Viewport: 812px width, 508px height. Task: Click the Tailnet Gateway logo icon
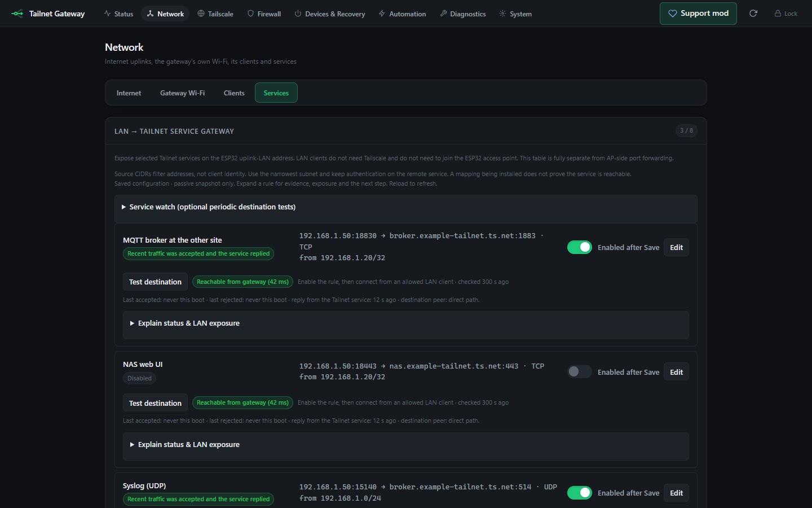tap(17, 14)
